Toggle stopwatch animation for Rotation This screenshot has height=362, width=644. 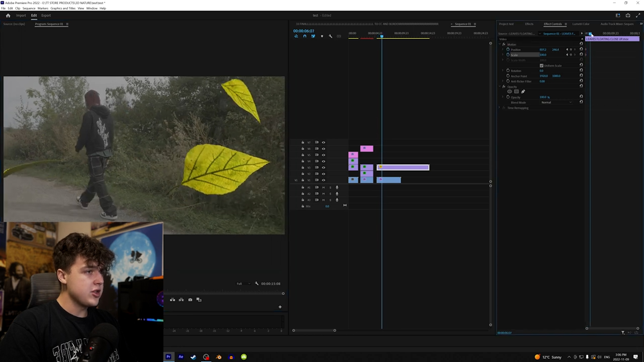point(508,71)
